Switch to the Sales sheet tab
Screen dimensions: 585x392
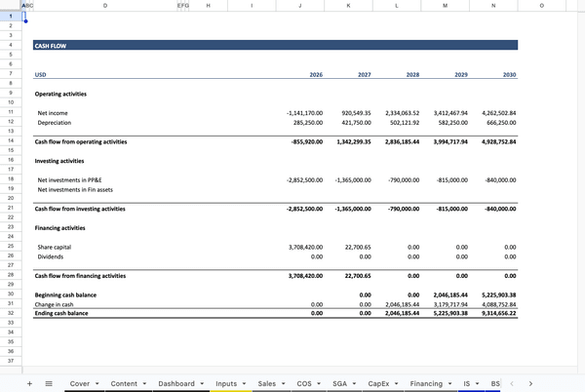(x=266, y=384)
